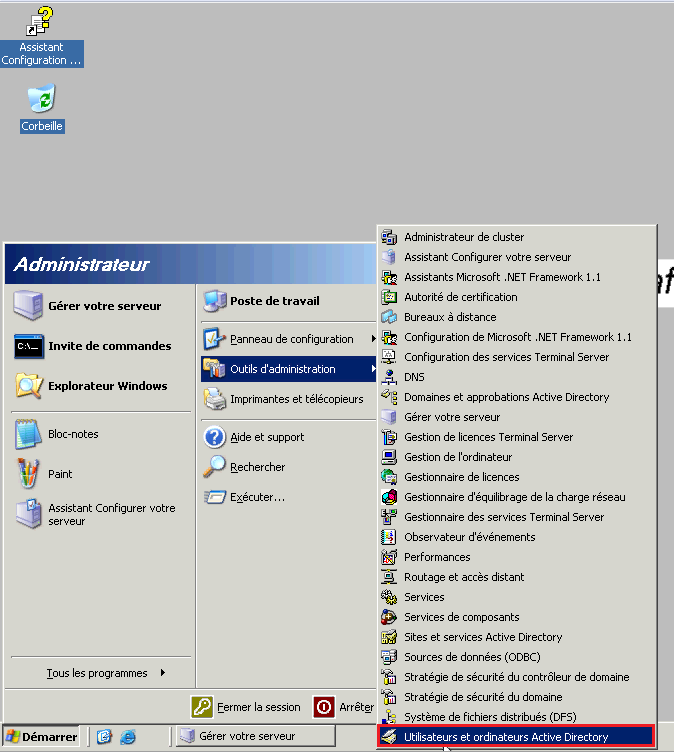Click Gérer votre serveur taskbar button

point(255,736)
